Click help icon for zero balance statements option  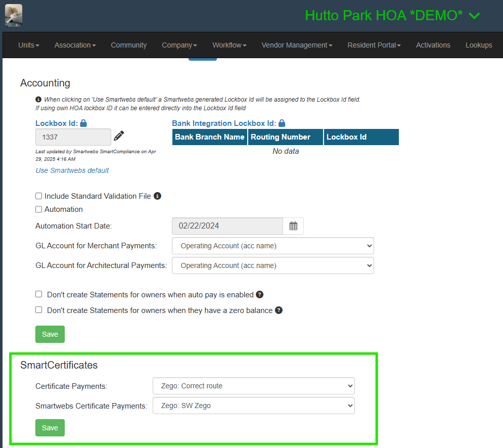[279, 310]
